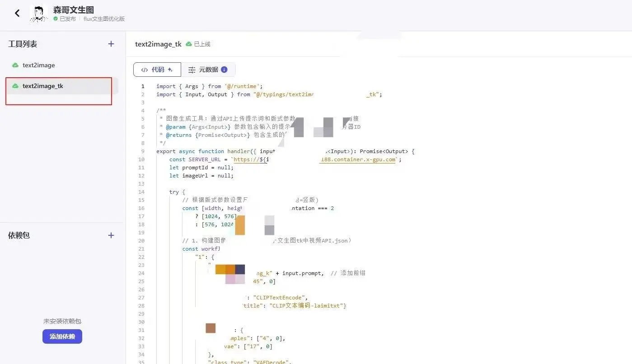This screenshot has width=632, height=364.
Task: Switch to the 代码 tab
Action: click(157, 70)
